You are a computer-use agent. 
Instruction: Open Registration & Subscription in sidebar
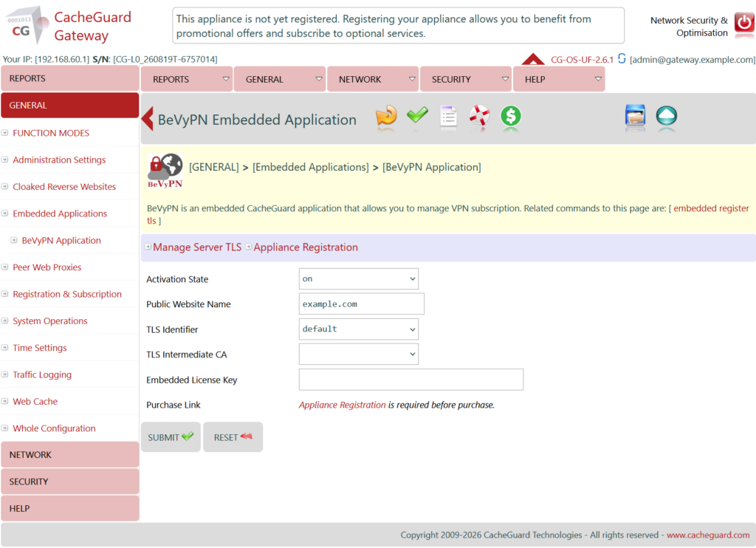[x=67, y=294]
